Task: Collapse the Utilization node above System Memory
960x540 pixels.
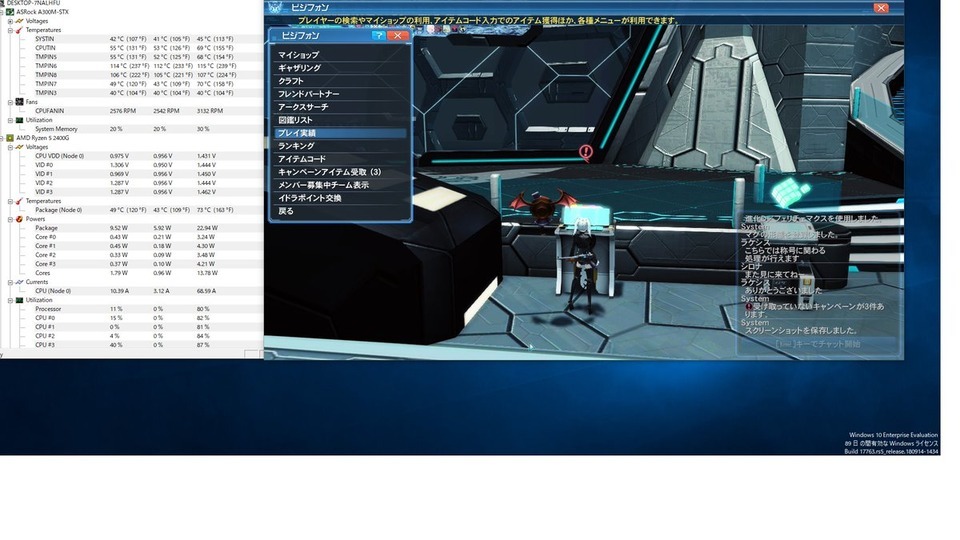Action: [x=10, y=121]
